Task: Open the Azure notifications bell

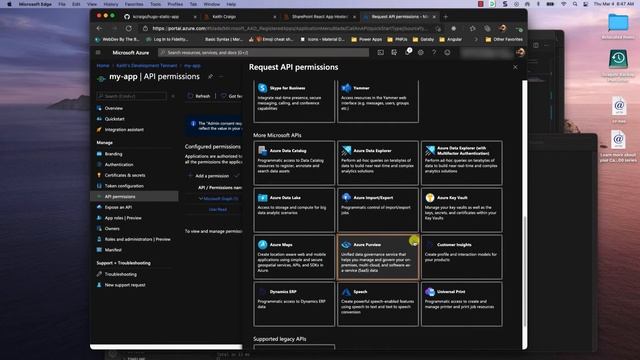Action: pyautogui.click(x=407, y=52)
